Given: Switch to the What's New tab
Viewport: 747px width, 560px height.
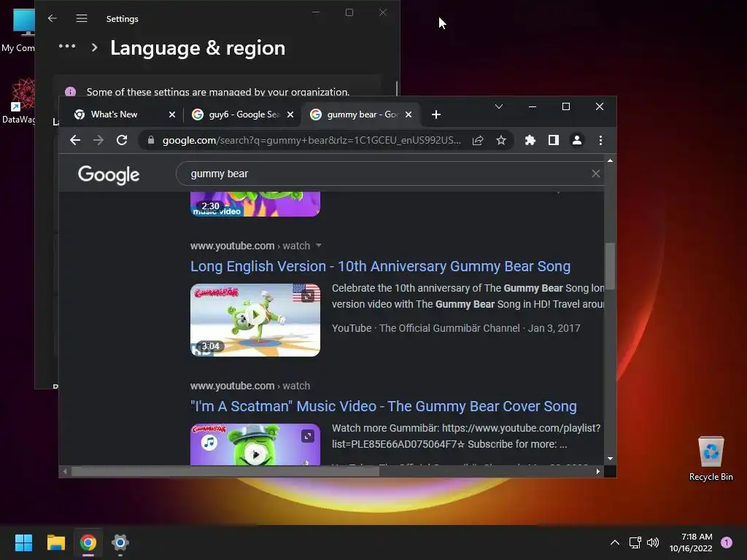Looking at the screenshot, I should point(115,114).
